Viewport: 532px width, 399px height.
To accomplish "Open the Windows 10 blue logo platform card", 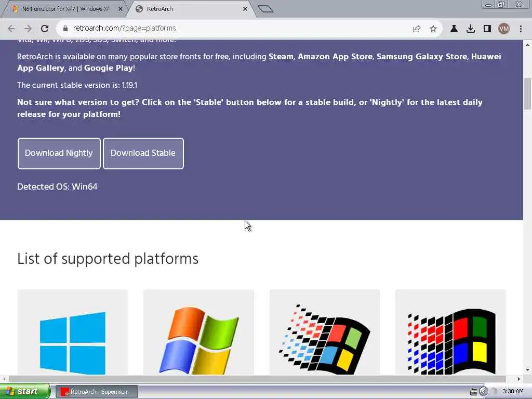I will pyautogui.click(x=73, y=332).
